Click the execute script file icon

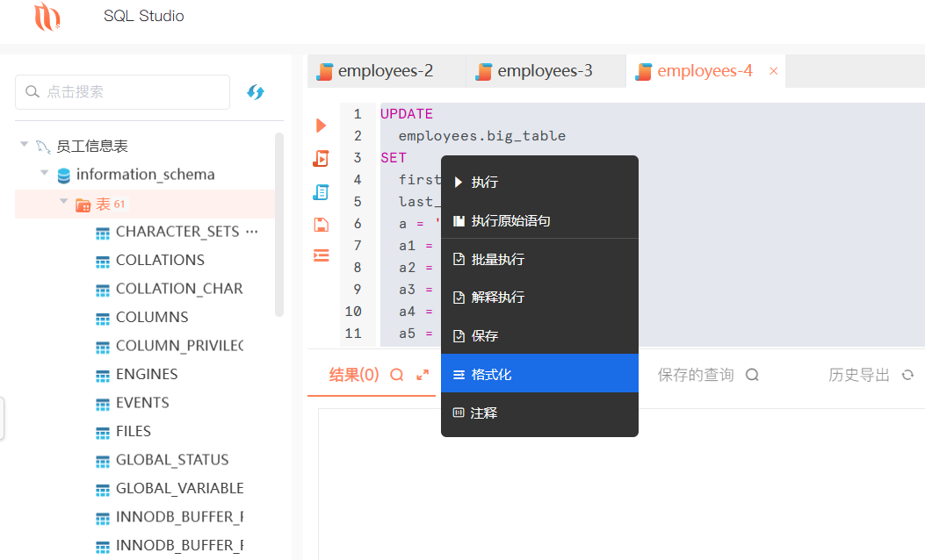pos(321,158)
